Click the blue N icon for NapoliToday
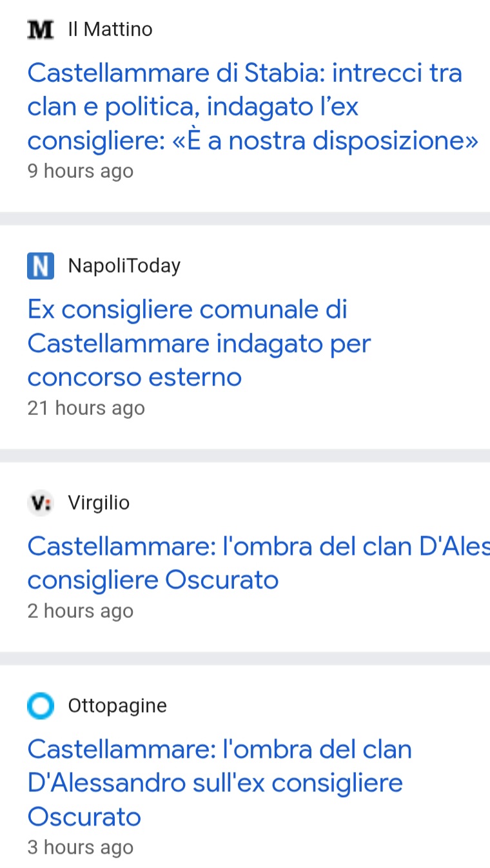 point(40,265)
